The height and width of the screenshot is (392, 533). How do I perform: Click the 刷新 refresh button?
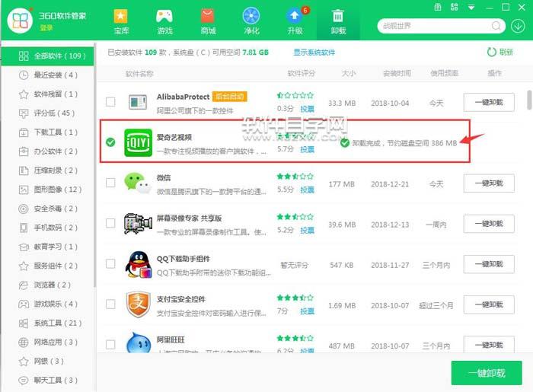coord(499,52)
